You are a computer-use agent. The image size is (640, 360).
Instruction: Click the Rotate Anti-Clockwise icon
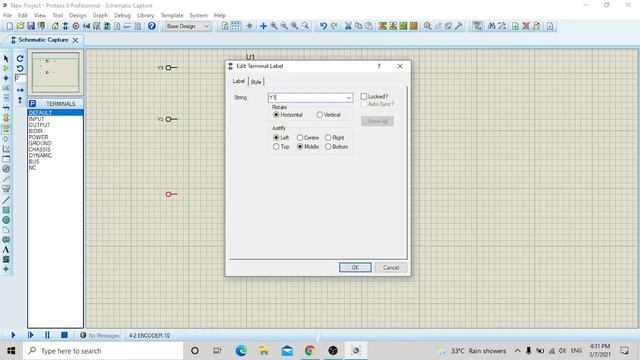point(20,69)
